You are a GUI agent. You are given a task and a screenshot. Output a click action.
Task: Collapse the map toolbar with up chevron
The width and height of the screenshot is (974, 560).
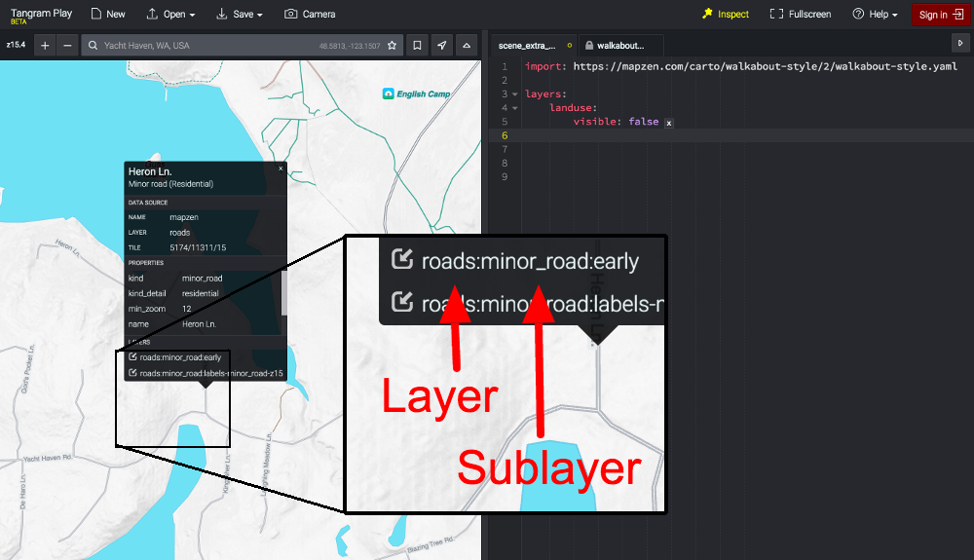pos(467,46)
